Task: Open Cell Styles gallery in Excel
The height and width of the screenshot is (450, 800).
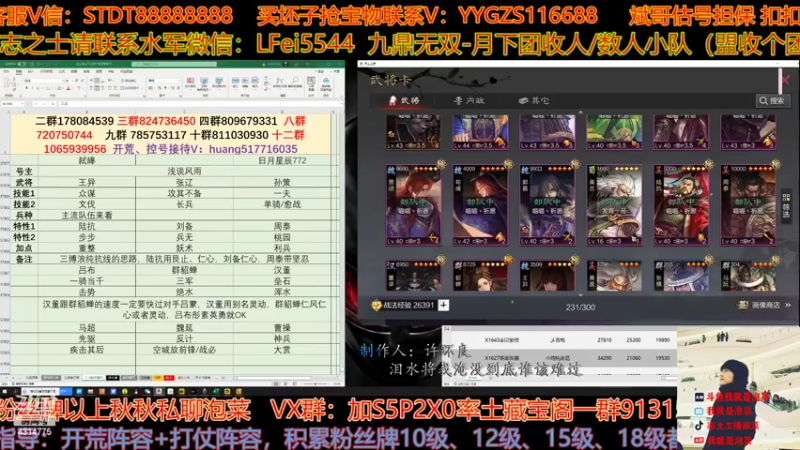Action: coord(219,84)
